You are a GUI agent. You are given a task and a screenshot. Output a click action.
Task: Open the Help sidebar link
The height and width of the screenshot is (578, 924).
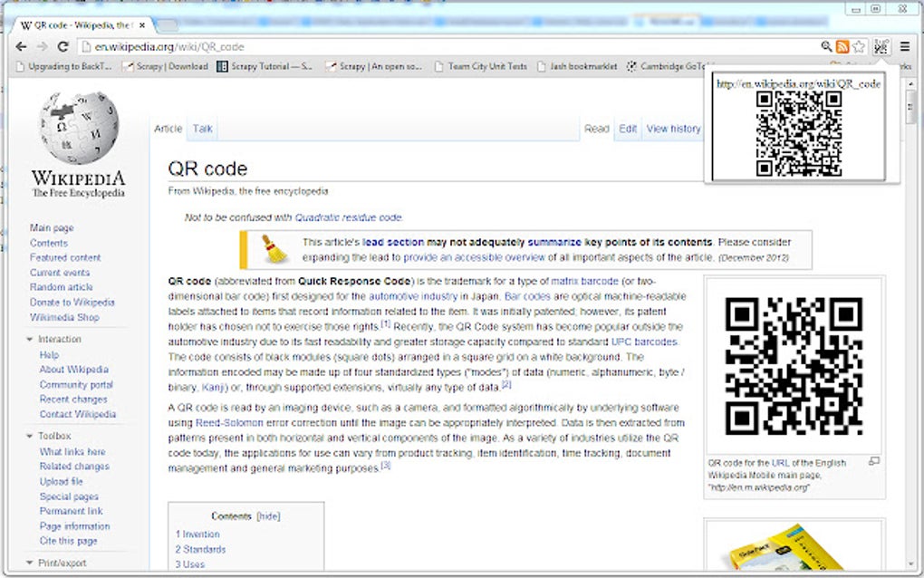coord(49,355)
